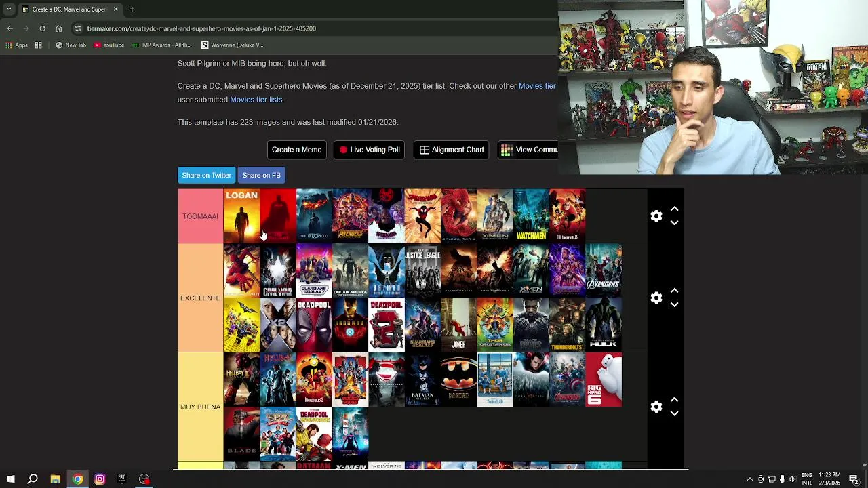
Task: Open tab groups grid icon in bookmarks bar
Action: coord(39,45)
